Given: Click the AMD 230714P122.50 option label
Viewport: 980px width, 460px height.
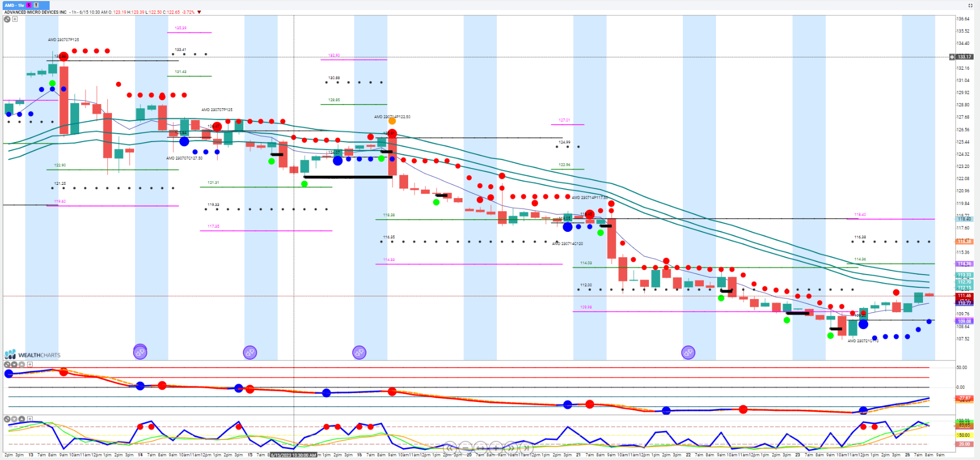Looking at the screenshot, I should [392, 117].
